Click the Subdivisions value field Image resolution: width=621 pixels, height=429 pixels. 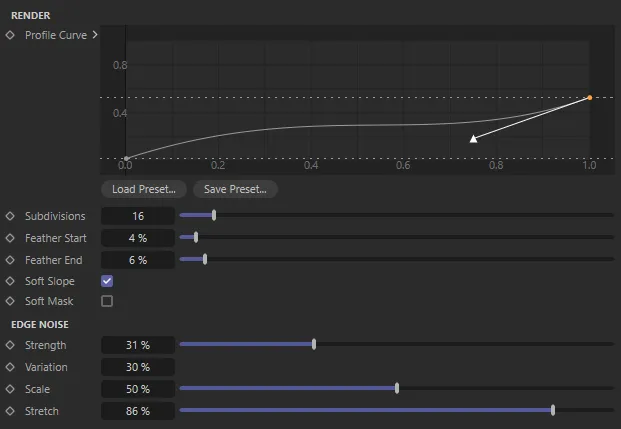[x=137, y=216]
